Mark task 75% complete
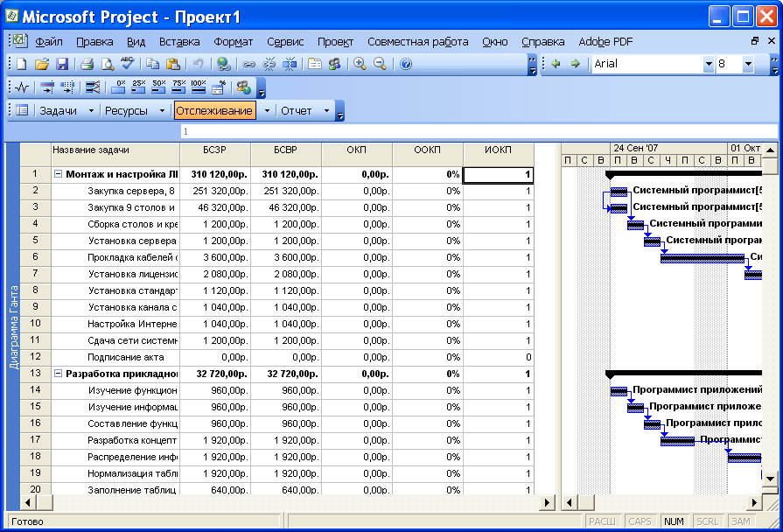The width and height of the screenshot is (783, 532). click(178, 87)
